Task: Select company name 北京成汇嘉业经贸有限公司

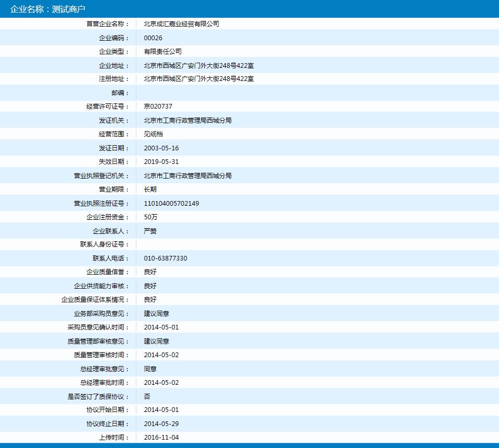Action: [x=181, y=24]
